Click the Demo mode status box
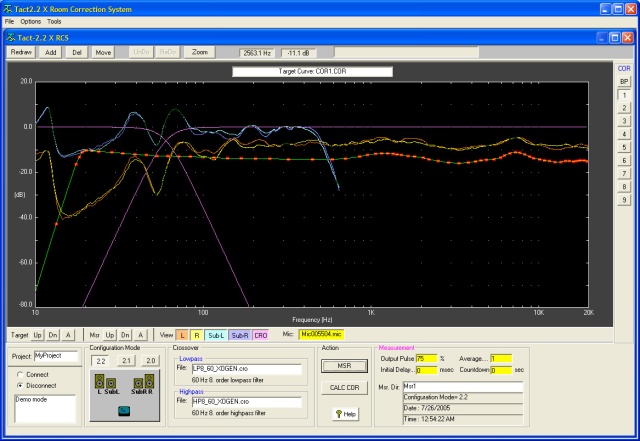Viewport: 640px width, 441px height. click(45, 408)
